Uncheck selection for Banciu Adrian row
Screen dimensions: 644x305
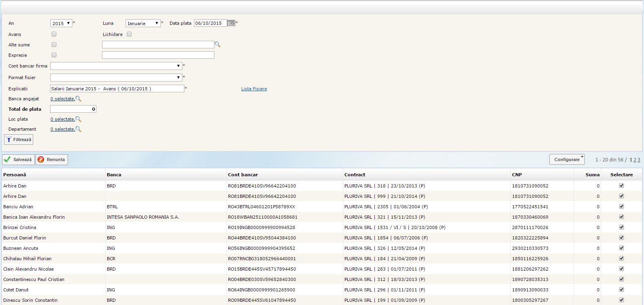point(621,207)
